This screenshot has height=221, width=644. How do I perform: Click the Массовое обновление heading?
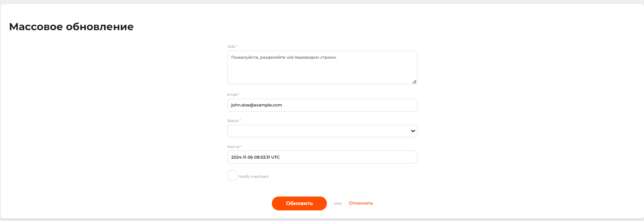click(71, 27)
